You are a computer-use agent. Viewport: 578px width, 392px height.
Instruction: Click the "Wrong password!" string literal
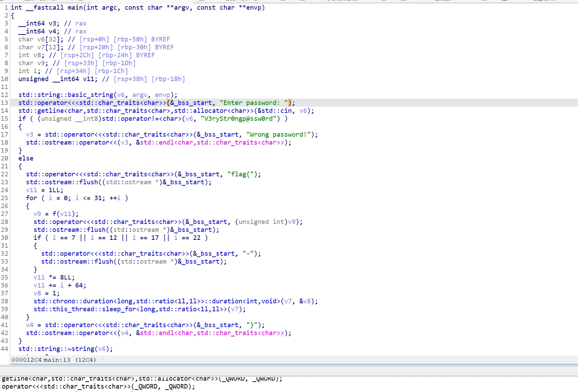pos(278,135)
